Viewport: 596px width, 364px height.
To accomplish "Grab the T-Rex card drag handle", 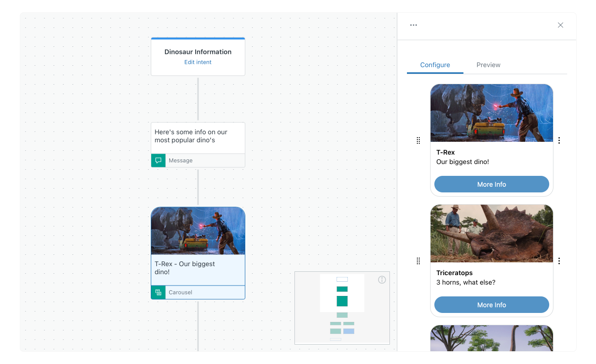I will tap(418, 140).
